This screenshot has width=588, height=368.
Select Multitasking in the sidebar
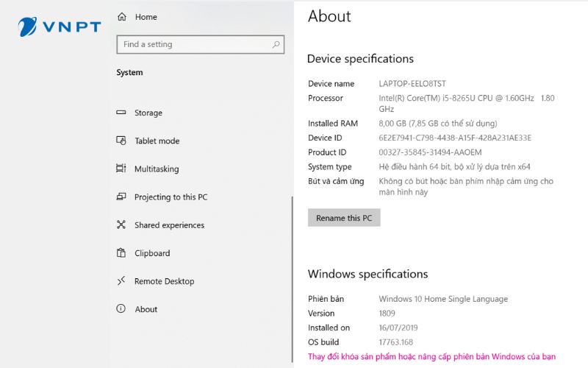[x=156, y=169]
